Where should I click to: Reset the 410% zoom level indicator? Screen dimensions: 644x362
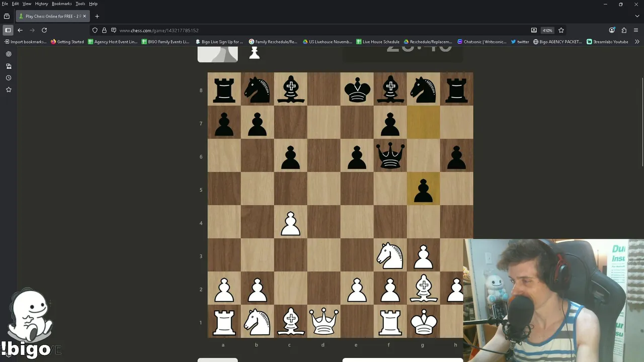click(547, 30)
